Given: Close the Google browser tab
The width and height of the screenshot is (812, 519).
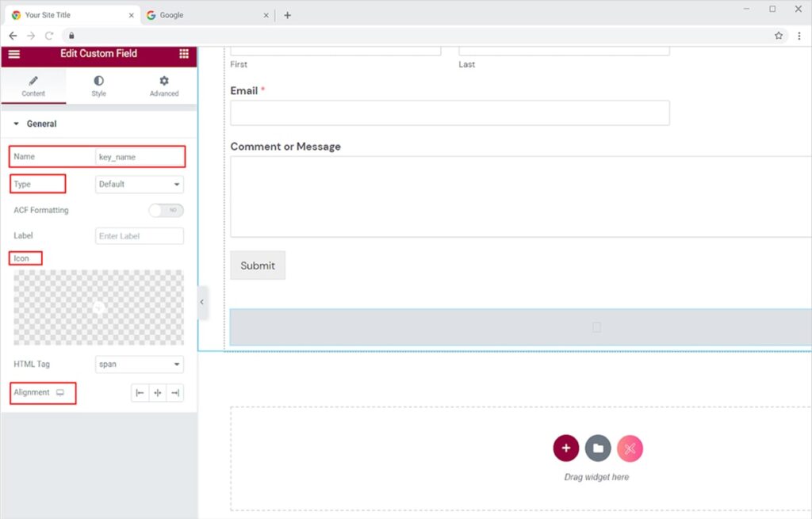Looking at the screenshot, I should (266, 16).
